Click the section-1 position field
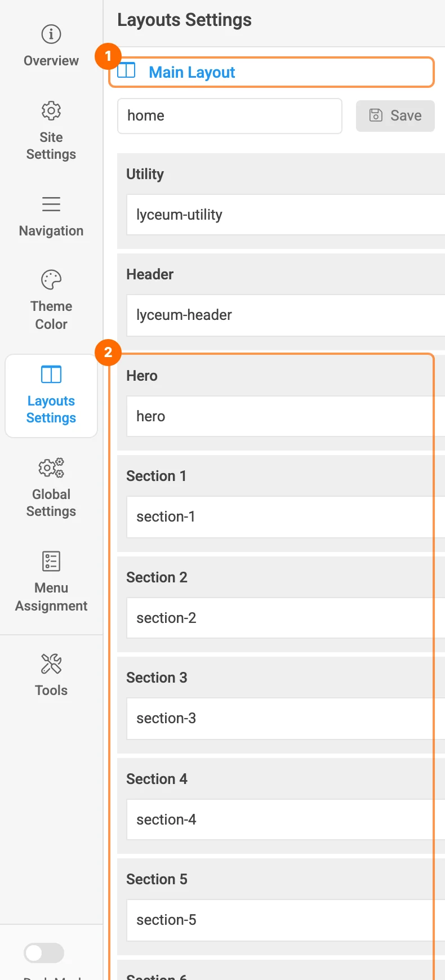445x980 pixels. click(286, 516)
